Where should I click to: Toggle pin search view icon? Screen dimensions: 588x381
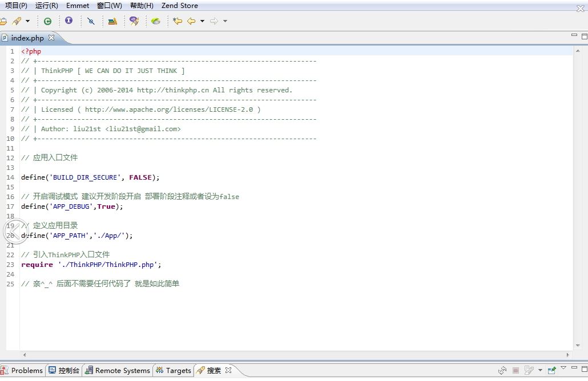point(551,370)
